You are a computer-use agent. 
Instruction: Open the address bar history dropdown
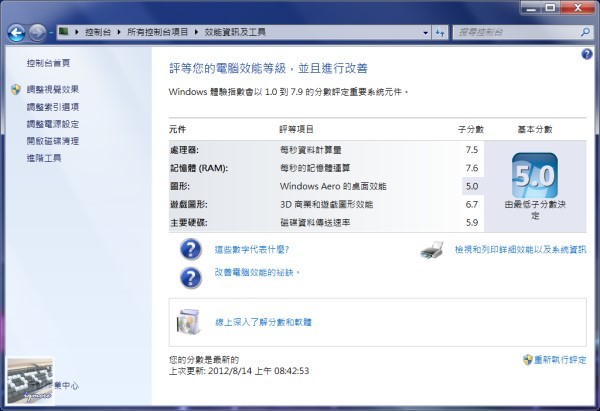pyautogui.click(x=426, y=33)
